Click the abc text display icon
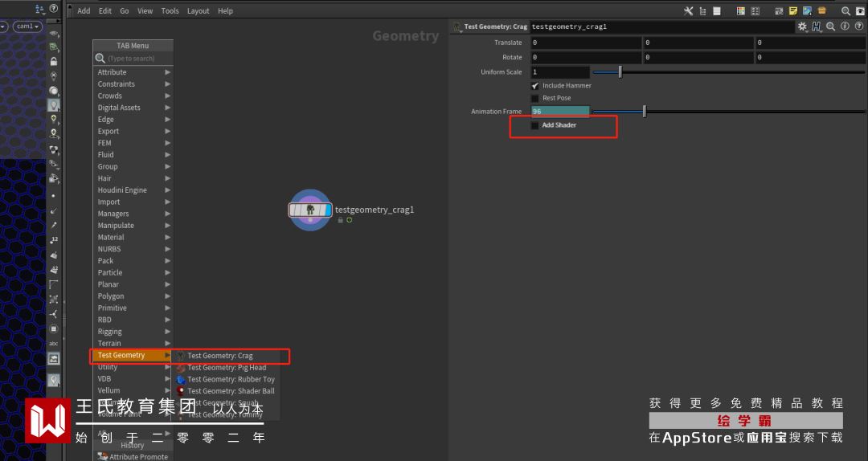This screenshot has height=461, width=868. tap(54, 344)
